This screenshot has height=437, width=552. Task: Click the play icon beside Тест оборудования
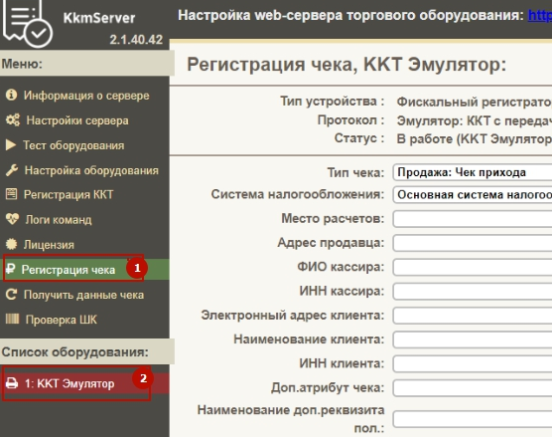[x=11, y=145]
